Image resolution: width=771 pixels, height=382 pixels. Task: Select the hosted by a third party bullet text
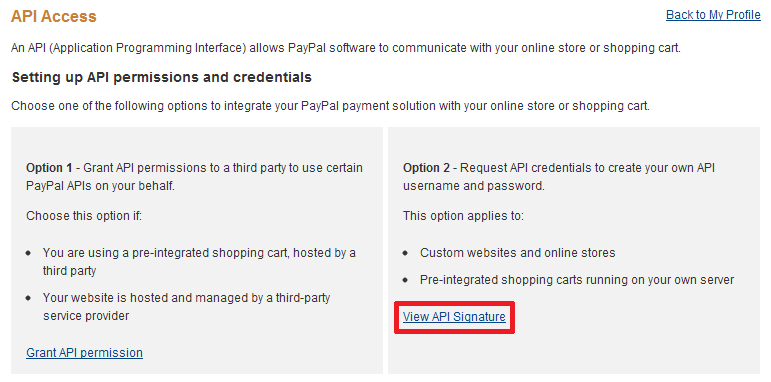(x=199, y=262)
